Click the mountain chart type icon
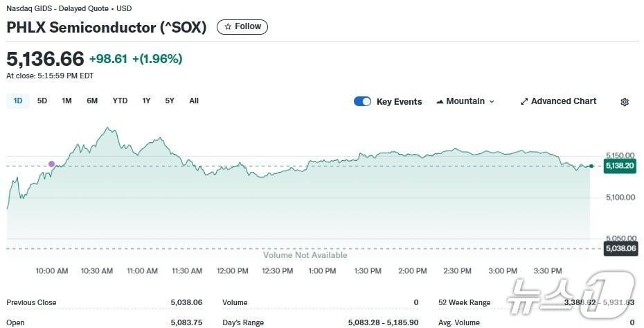 coord(440,101)
